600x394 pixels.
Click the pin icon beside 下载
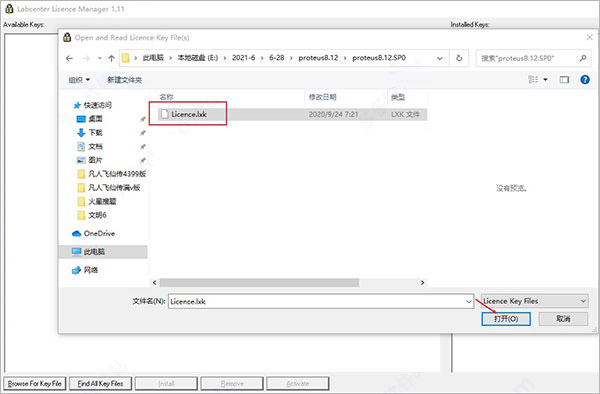[x=142, y=133]
